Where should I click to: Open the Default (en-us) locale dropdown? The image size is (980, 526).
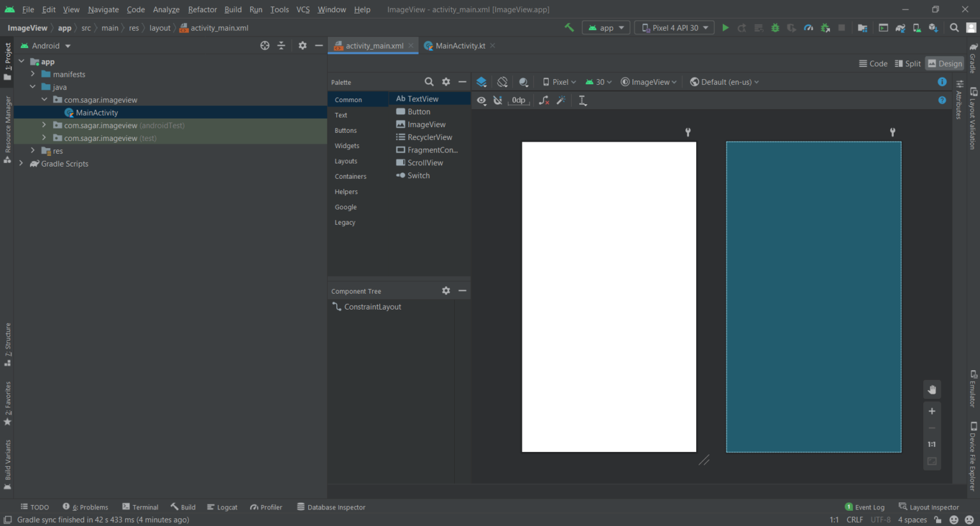724,82
